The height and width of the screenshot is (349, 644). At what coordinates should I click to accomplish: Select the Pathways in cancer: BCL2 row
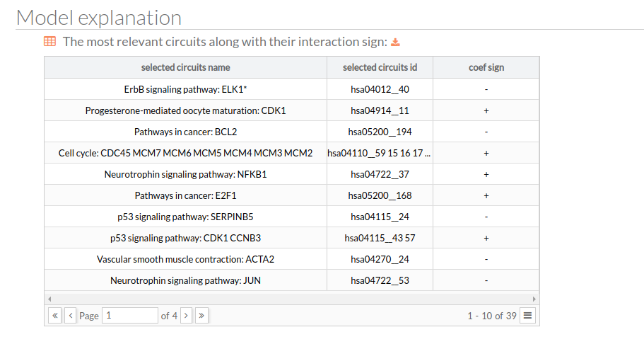point(292,132)
